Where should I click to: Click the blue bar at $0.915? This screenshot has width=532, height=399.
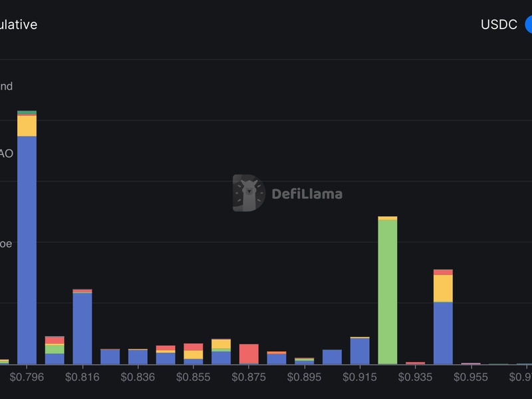[x=360, y=350]
